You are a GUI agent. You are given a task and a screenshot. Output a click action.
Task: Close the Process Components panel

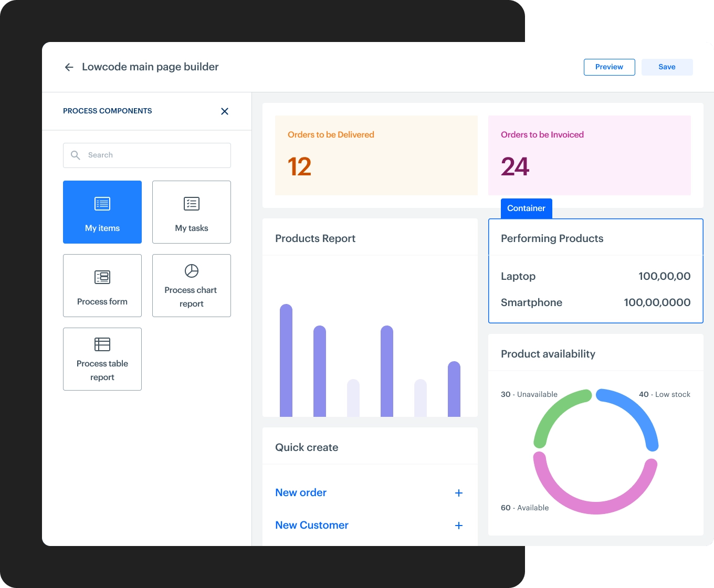pyautogui.click(x=225, y=111)
